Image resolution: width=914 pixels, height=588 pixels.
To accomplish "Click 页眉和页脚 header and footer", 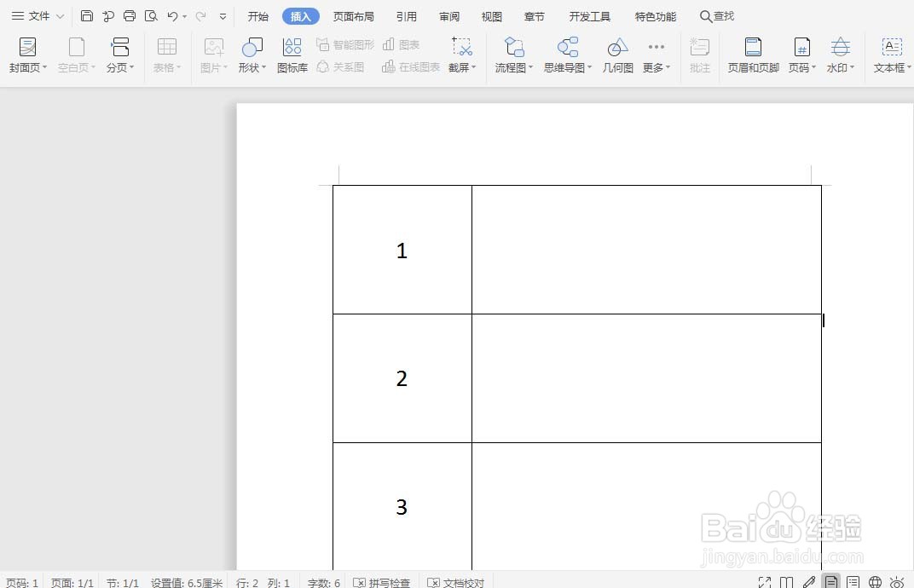I will (753, 55).
